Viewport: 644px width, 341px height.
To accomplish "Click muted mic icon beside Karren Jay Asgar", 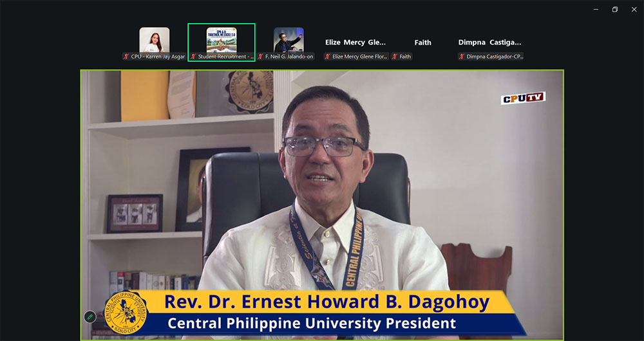I will coord(127,57).
